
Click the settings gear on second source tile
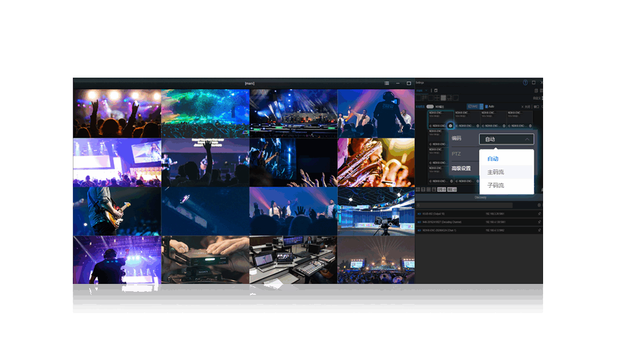tap(478, 126)
